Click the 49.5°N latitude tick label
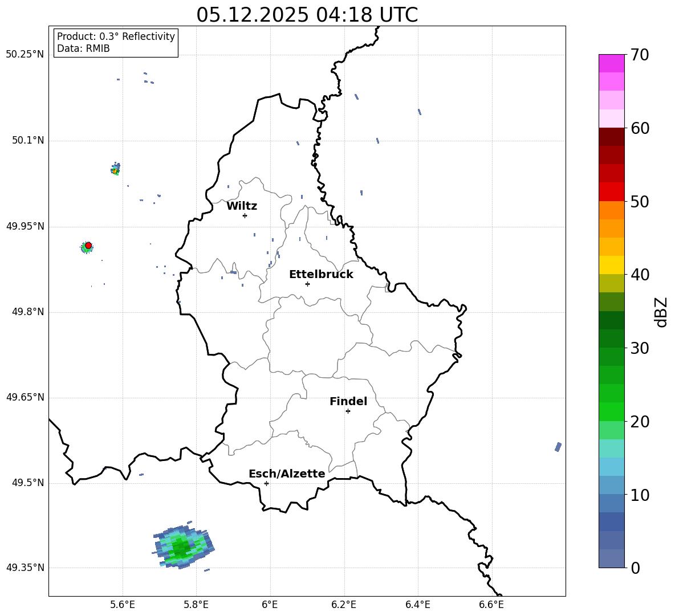Viewport: 675px width, 616px height. (x=28, y=483)
